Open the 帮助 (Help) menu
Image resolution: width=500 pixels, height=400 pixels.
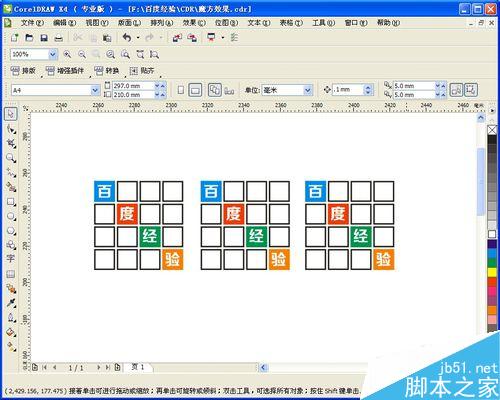pos(388,23)
